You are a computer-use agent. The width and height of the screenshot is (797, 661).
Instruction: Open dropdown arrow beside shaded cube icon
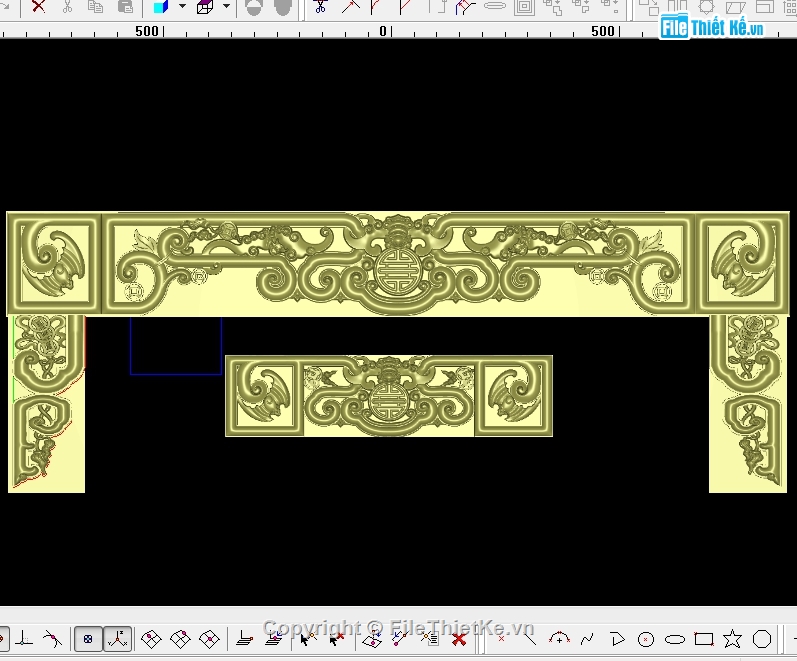(182, 6)
